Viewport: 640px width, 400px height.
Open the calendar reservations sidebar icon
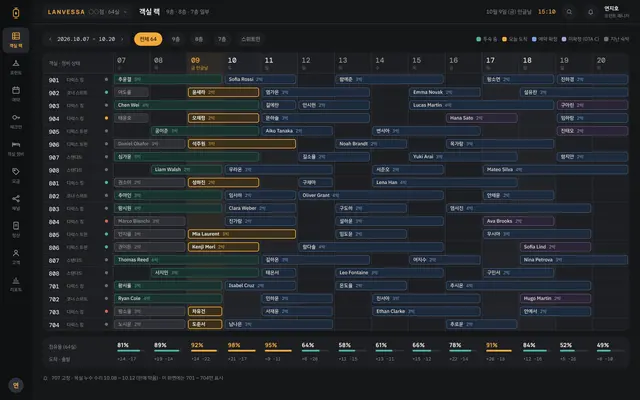16,90
